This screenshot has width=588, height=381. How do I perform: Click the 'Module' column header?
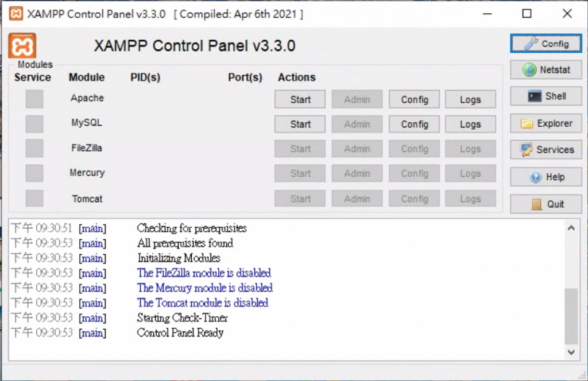pyautogui.click(x=87, y=77)
